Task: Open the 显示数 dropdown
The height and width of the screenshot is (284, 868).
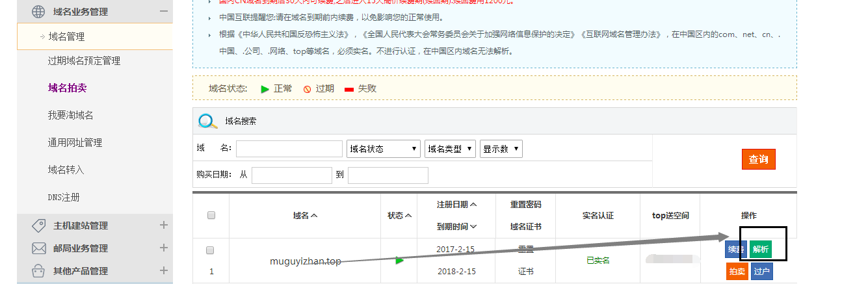Action: click(x=501, y=149)
